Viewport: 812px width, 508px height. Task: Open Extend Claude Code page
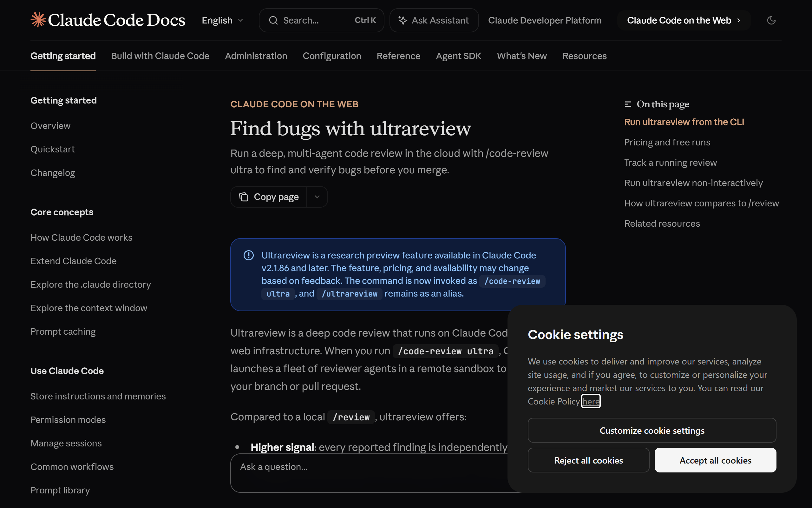[x=74, y=261]
